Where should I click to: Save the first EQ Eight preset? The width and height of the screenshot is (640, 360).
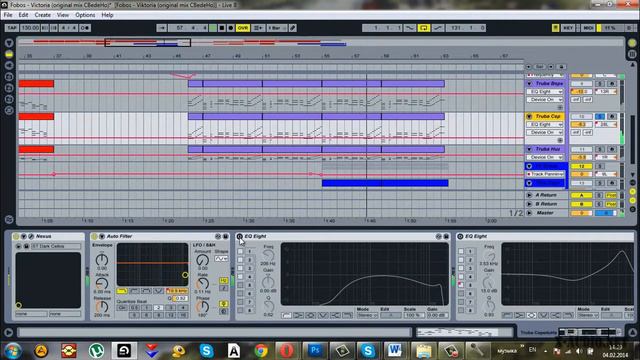pos(446,236)
